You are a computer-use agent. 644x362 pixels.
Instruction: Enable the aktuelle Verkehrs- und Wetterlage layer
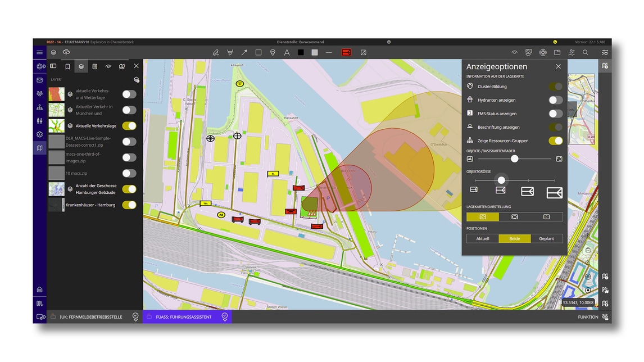pos(129,94)
